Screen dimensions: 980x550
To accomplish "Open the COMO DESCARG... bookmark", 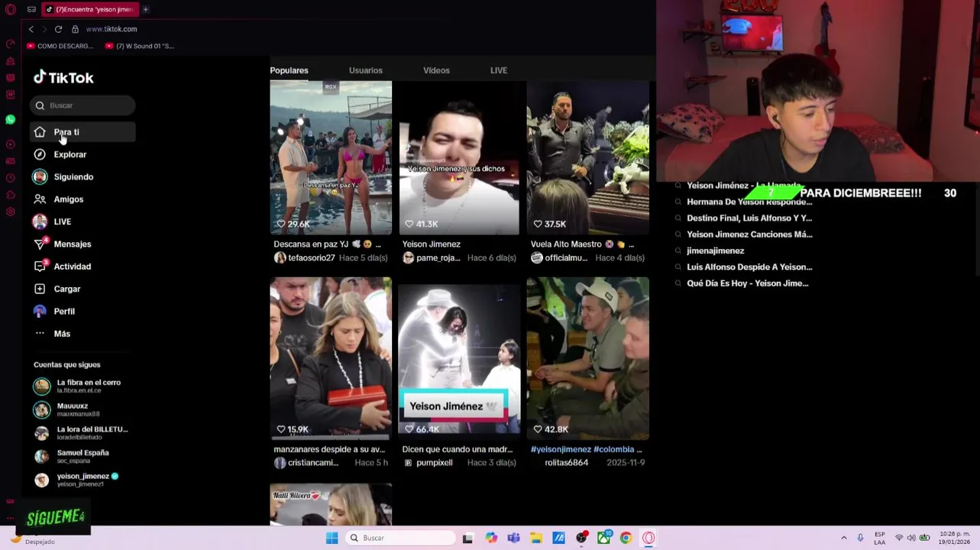I will (x=60, y=46).
